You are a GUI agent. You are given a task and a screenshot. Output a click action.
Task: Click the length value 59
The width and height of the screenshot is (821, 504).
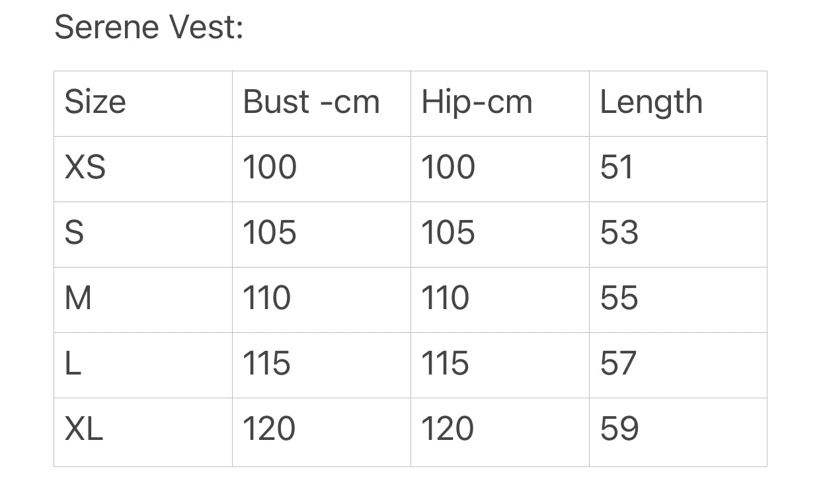[x=619, y=429]
